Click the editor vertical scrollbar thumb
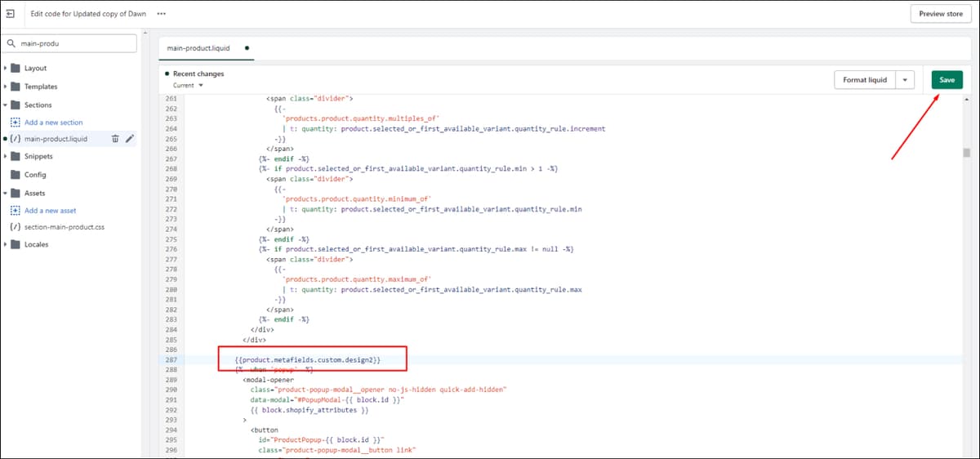This screenshot has height=459, width=980. (967, 153)
